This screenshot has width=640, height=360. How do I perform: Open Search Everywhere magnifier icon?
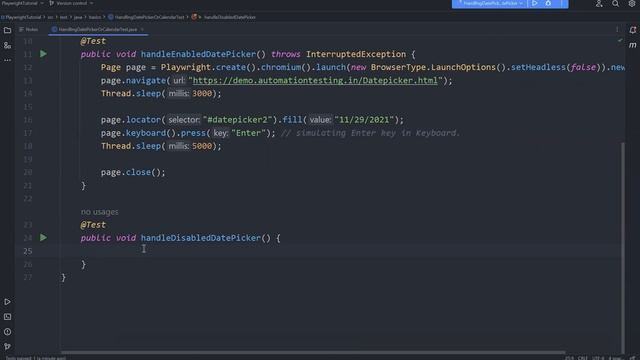click(x=615, y=4)
